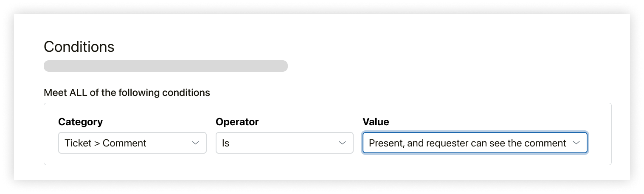Click "Meet ALL of the following conditions" text

coord(127,92)
